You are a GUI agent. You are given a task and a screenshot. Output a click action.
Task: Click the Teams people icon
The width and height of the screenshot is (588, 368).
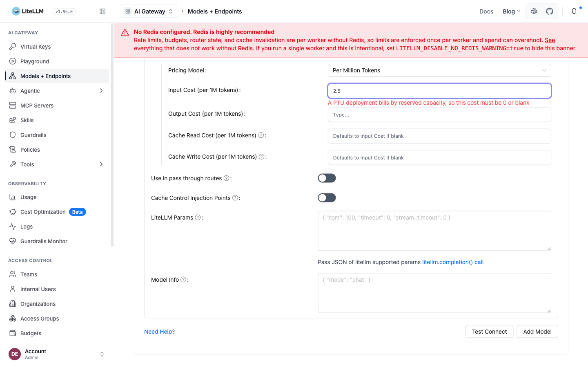pos(13,274)
